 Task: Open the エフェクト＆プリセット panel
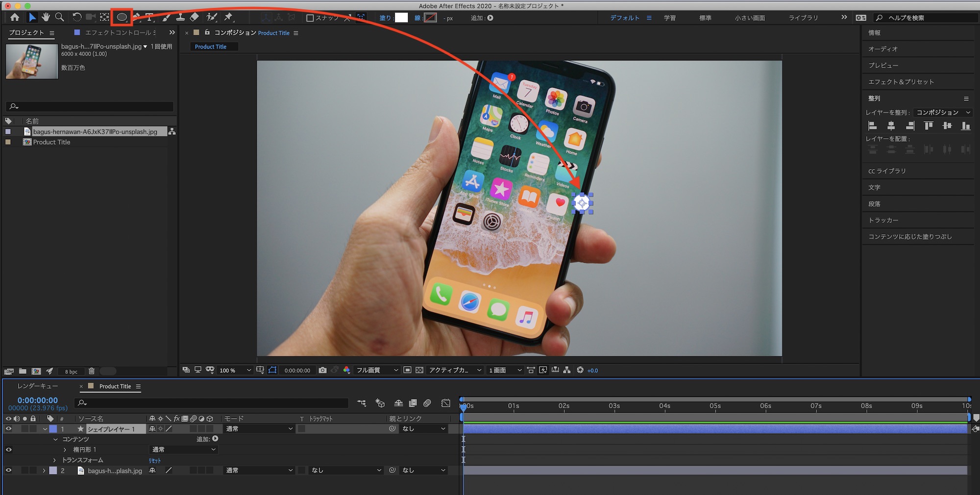pos(901,82)
